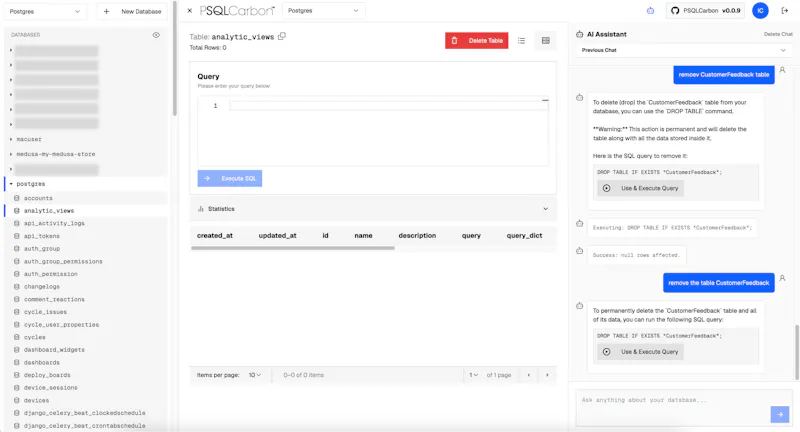Send the AI chat message with the arrow button
This screenshot has height=432, width=800.
pos(780,414)
